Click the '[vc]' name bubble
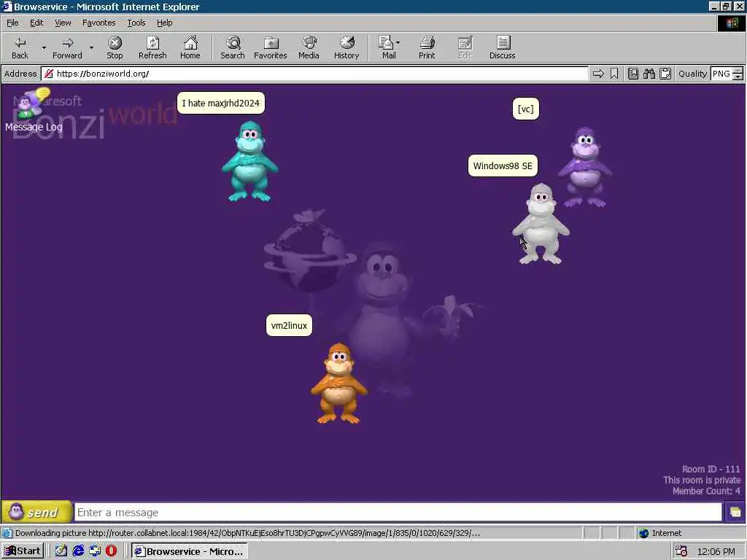Image resolution: width=747 pixels, height=560 pixels. [x=525, y=109]
